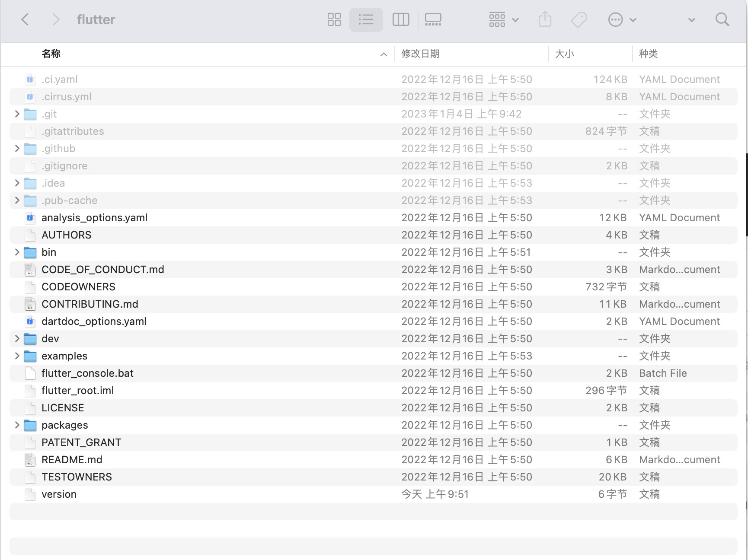Image resolution: width=748 pixels, height=560 pixels.
Task: Switch to icon grid view
Action: point(334,19)
